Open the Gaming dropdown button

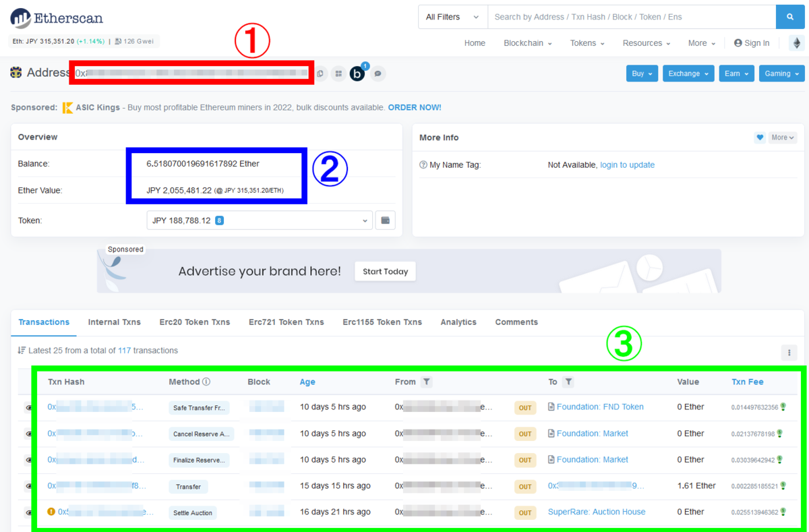click(x=782, y=73)
